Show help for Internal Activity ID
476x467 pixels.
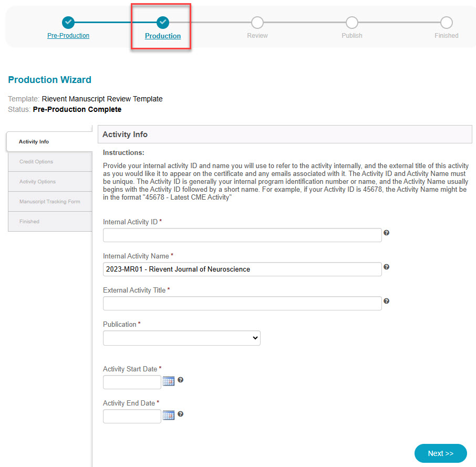tap(386, 233)
